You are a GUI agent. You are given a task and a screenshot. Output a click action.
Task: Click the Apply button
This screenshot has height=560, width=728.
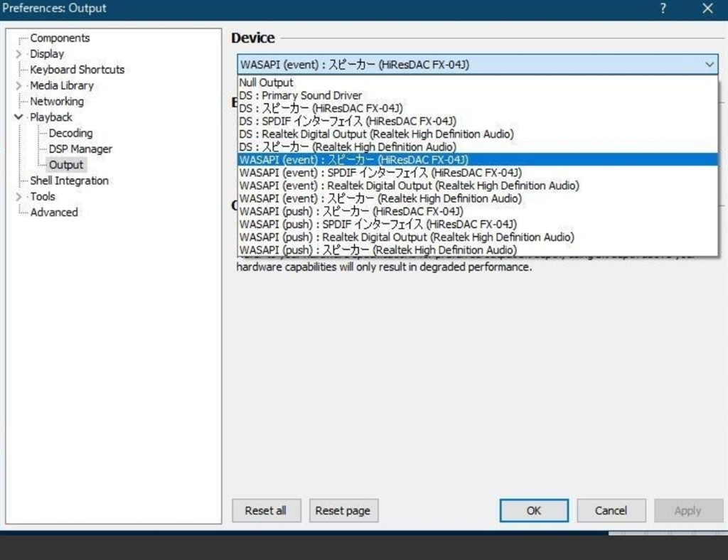688,510
